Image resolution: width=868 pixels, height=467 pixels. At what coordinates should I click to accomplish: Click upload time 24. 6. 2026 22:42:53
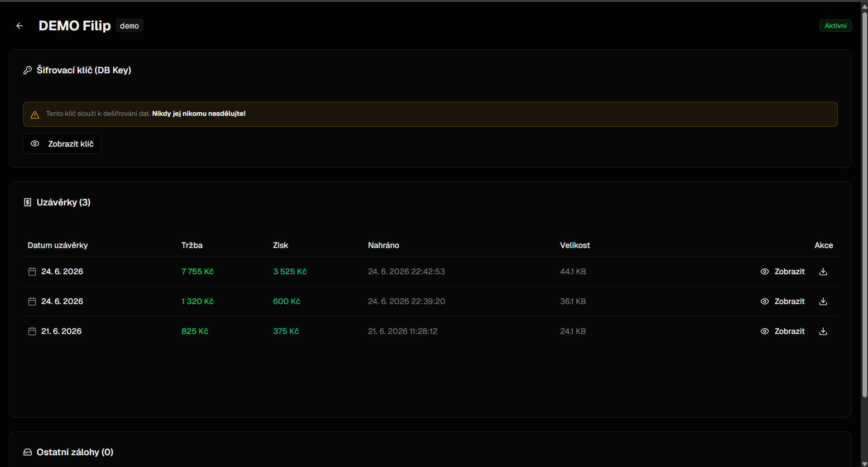tap(407, 272)
